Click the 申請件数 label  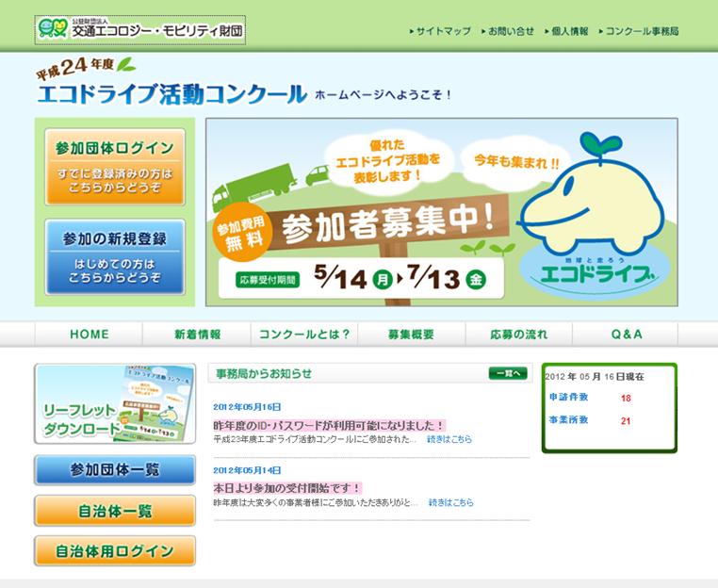coord(569,397)
